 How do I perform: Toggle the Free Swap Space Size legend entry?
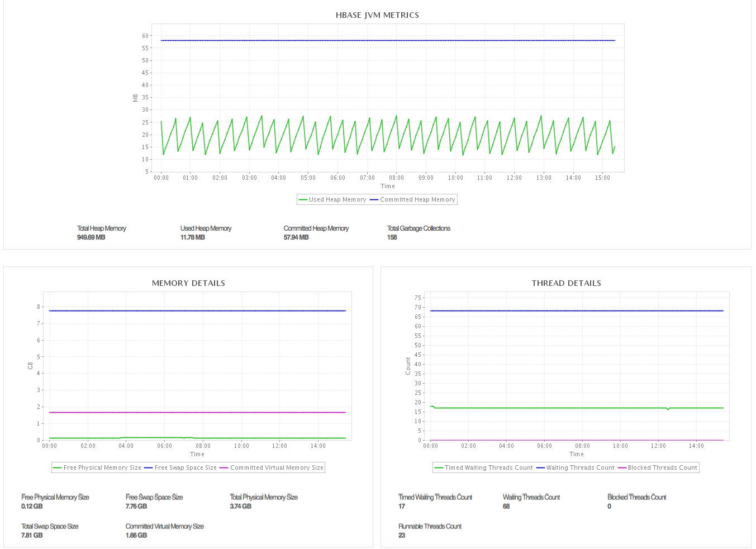click(180, 467)
